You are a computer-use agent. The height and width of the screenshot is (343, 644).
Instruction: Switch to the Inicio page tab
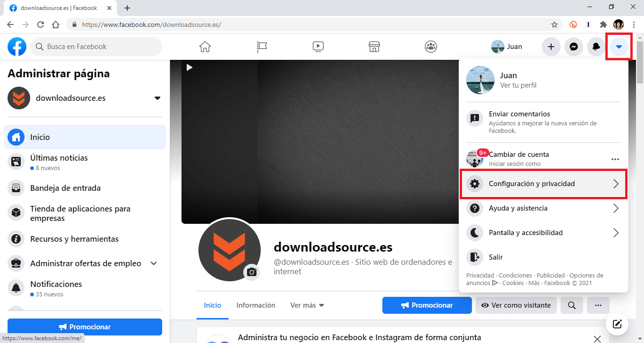tap(213, 305)
